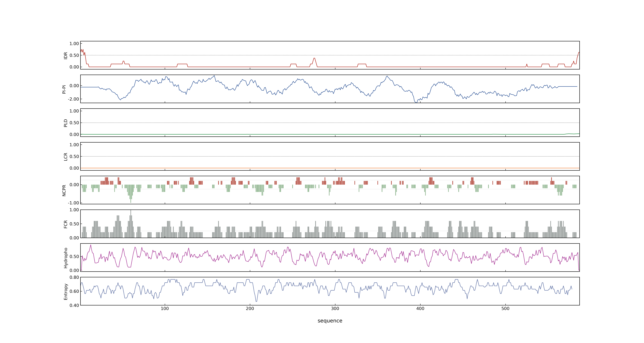Click the 0.50 tick on Hydropho axis
The height and width of the screenshot is (343, 644).
pos(74,257)
